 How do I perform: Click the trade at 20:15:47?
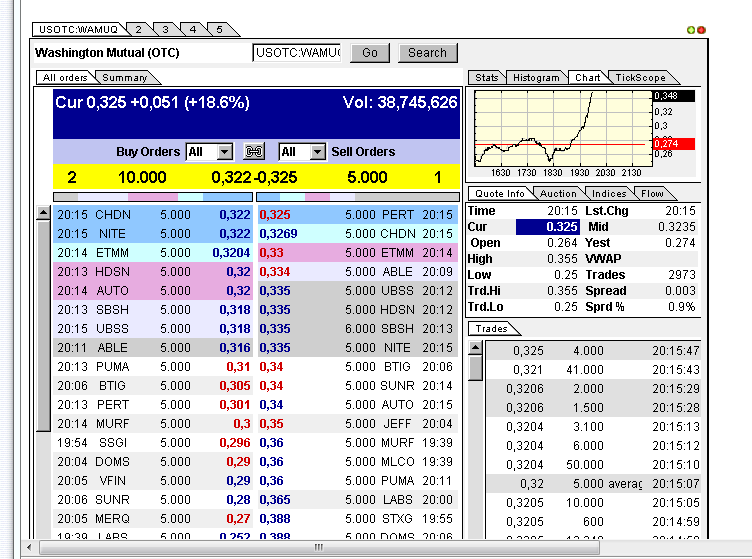tap(593, 350)
